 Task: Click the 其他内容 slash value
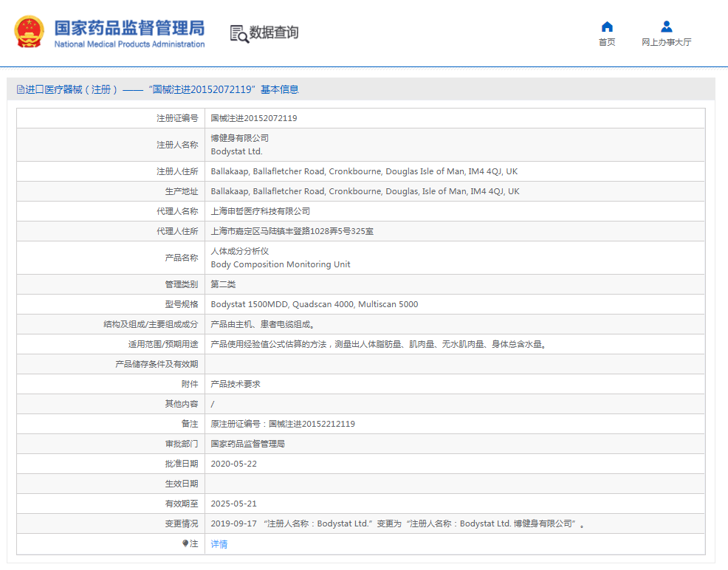[x=213, y=404]
